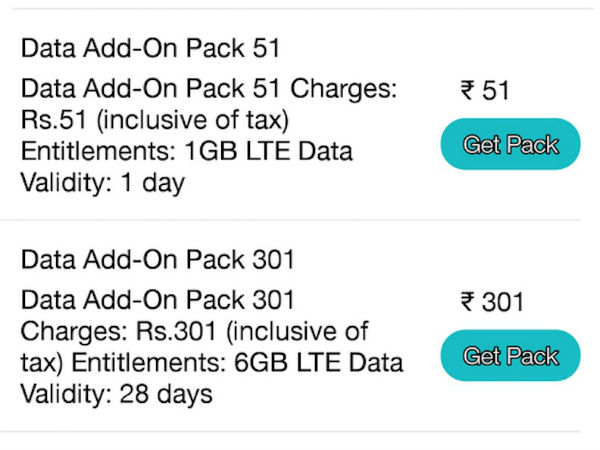Click "Charges: Rs.301 (inclusive of" line

(194, 331)
